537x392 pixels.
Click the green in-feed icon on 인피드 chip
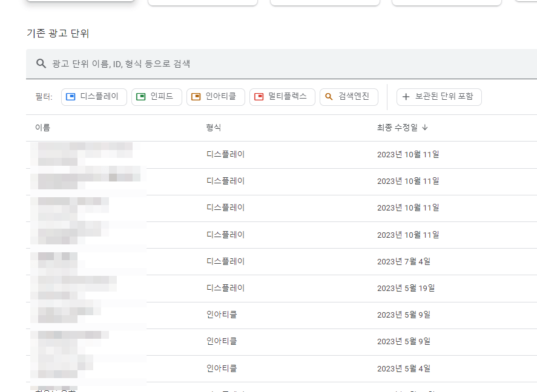click(x=140, y=97)
